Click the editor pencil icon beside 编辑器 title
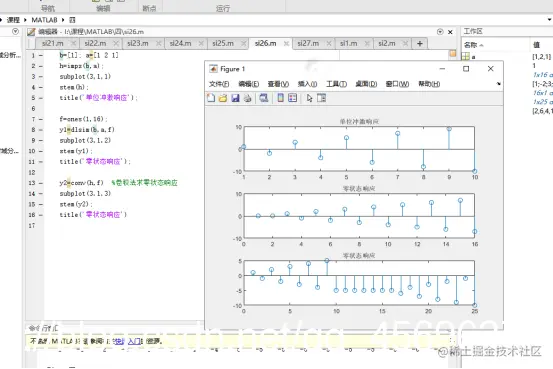The height and width of the screenshot is (369, 553). click(x=31, y=32)
